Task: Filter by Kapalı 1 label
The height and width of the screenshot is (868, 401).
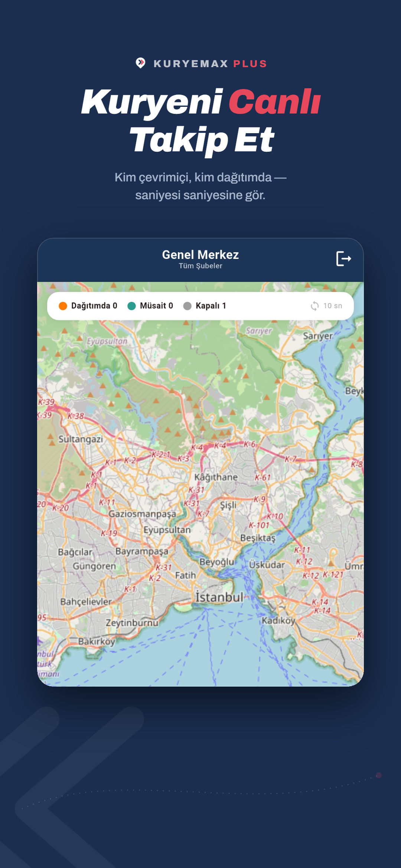Action: pyautogui.click(x=211, y=306)
